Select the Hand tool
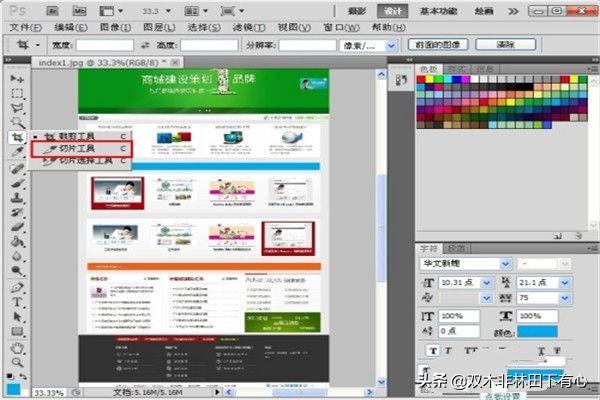 [x=17, y=348]
